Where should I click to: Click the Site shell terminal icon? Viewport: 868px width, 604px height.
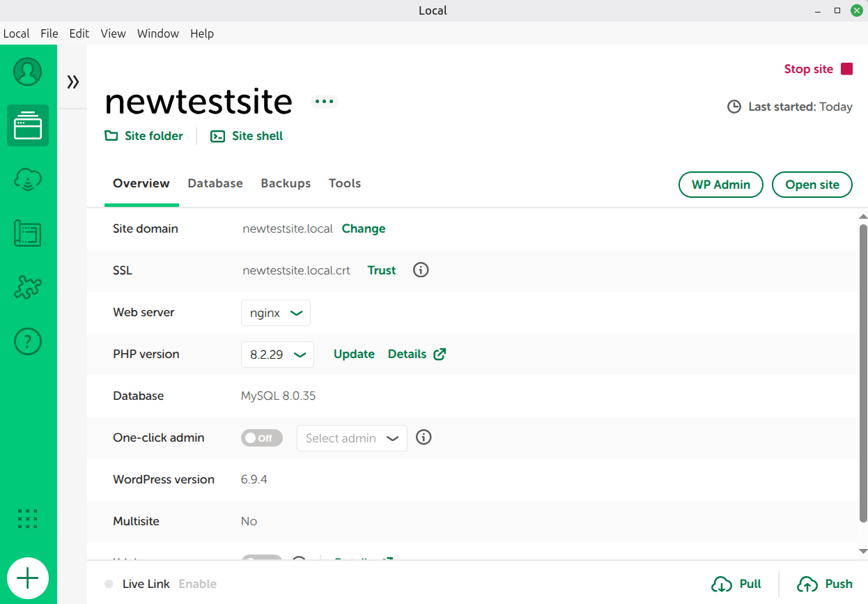pyautogui.click(x=218, y=136)
